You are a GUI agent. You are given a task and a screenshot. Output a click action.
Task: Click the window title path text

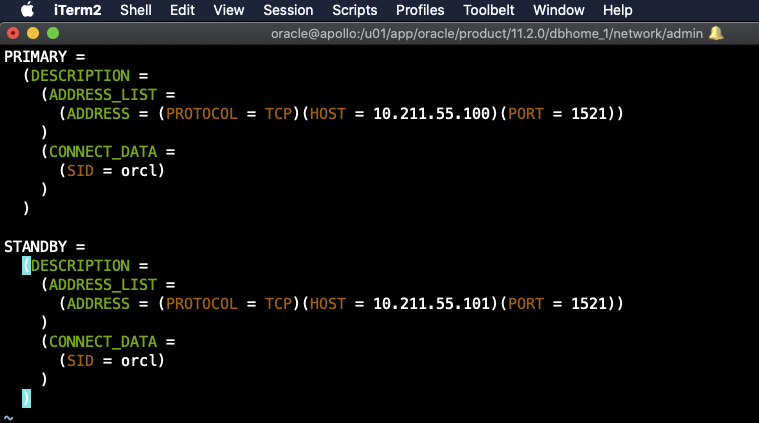487,33
